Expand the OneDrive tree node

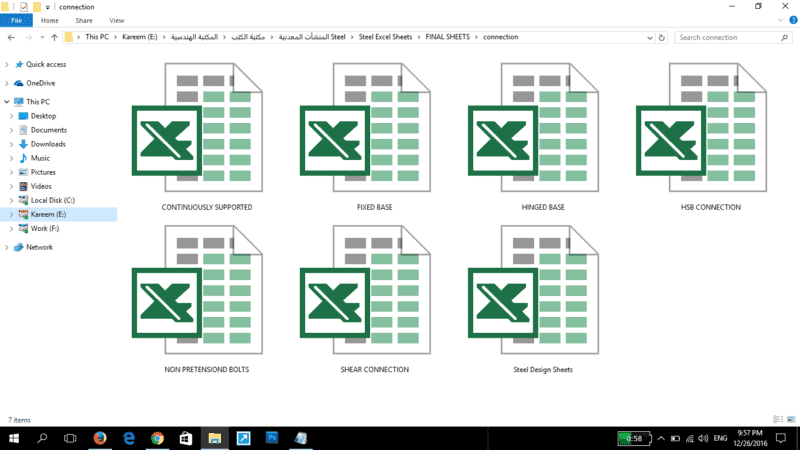coord(7,83)
